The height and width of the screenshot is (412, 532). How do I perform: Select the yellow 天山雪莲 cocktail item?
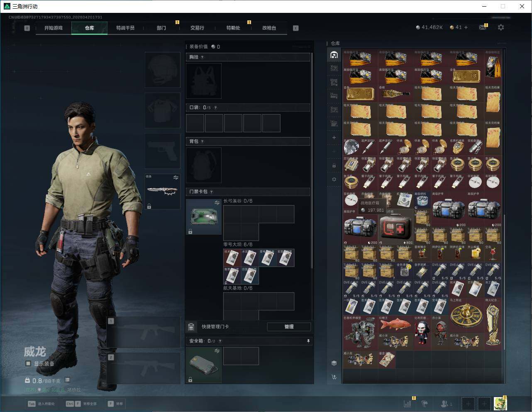(476, 253)
